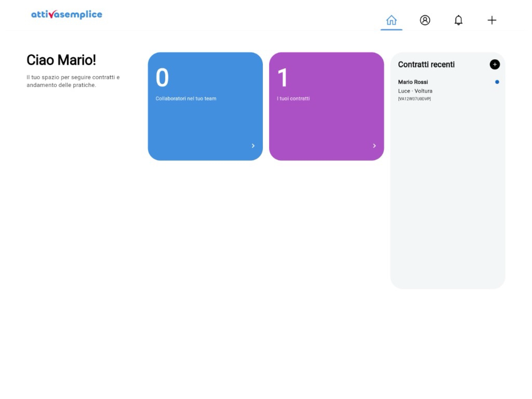Click the 'Il tuo spazio per seguire contratti' subtitle

pos(73,81)
